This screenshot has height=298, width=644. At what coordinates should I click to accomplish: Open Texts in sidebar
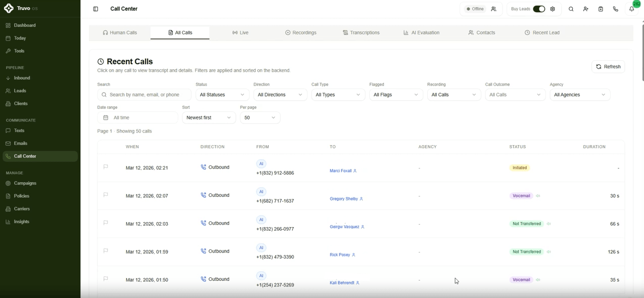coord(40,131)
